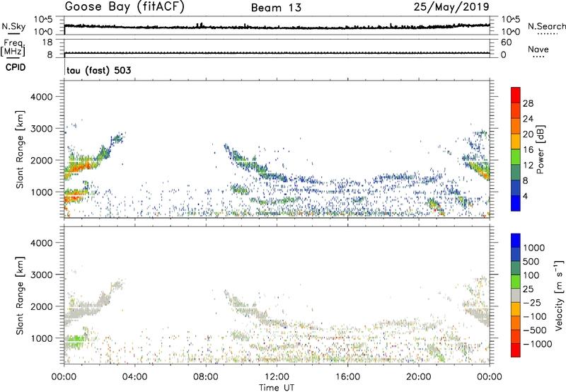The image size is (566, 392).
Task: Click the 'Freq. [MHz]' axis label
Action: (13, 47)
